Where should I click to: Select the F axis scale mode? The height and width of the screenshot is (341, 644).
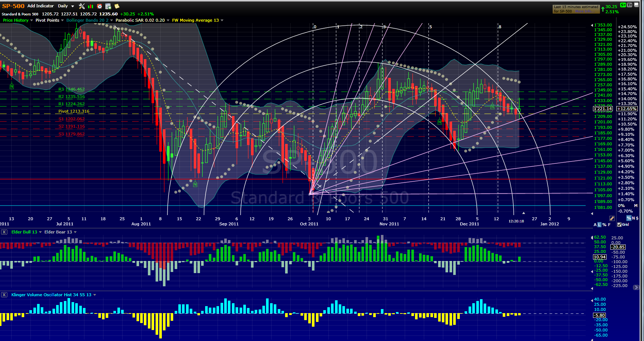point(609,225)
